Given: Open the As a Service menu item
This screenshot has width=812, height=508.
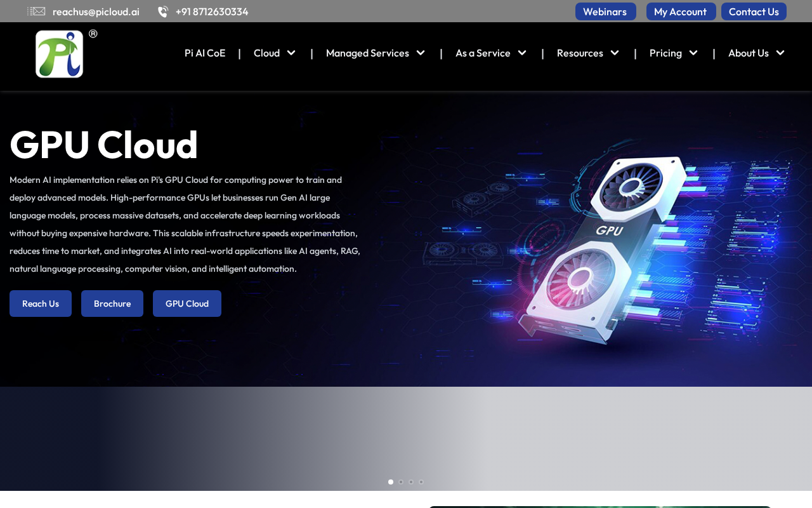Looking at the screenshot, I should click(483, 53).
